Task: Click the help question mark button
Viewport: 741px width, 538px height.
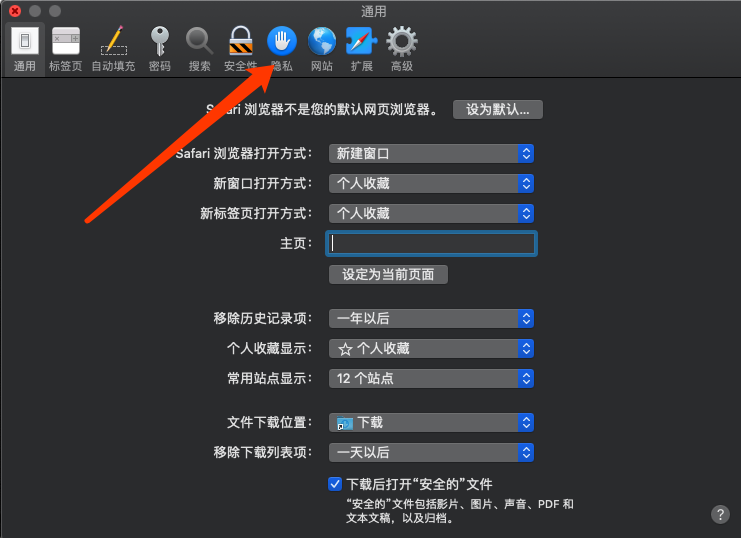Action: tap(720, 514)
